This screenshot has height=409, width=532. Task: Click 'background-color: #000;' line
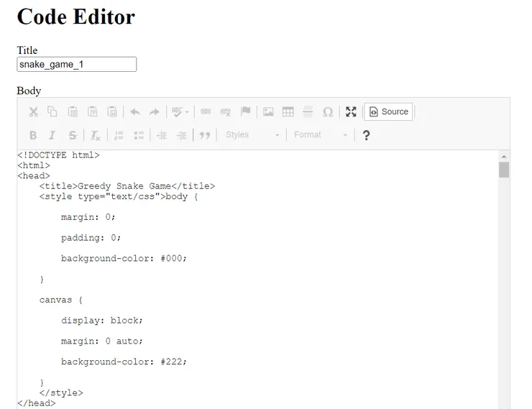(124, 259)
